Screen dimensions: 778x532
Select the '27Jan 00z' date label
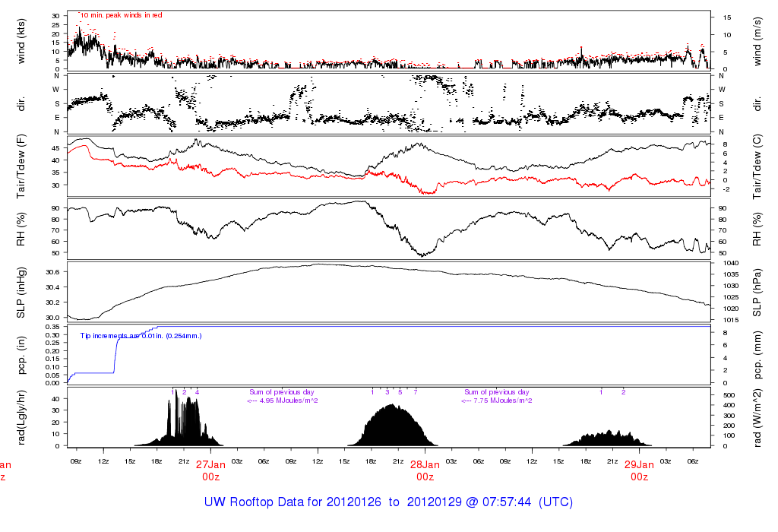click(210, 470)
